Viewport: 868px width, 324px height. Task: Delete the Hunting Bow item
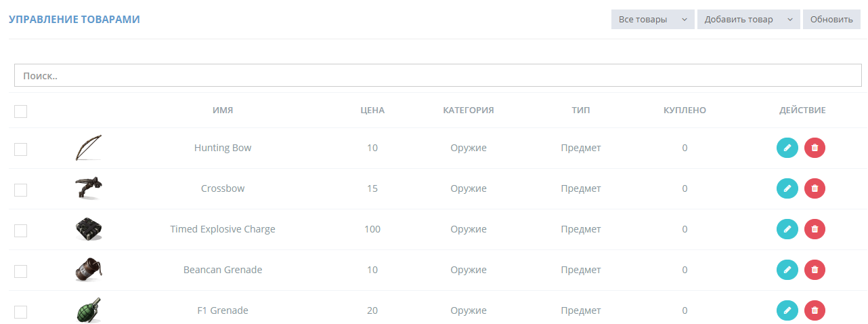[815, 148]
